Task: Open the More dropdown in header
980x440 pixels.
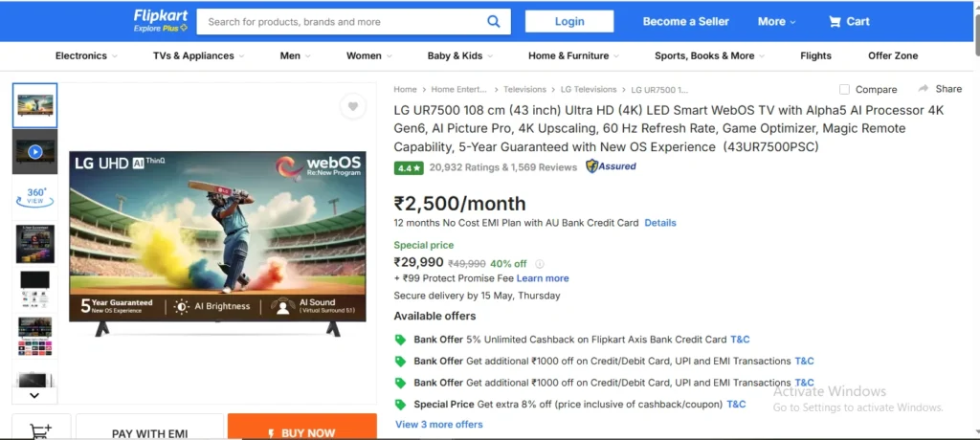Action: [777, 21]
